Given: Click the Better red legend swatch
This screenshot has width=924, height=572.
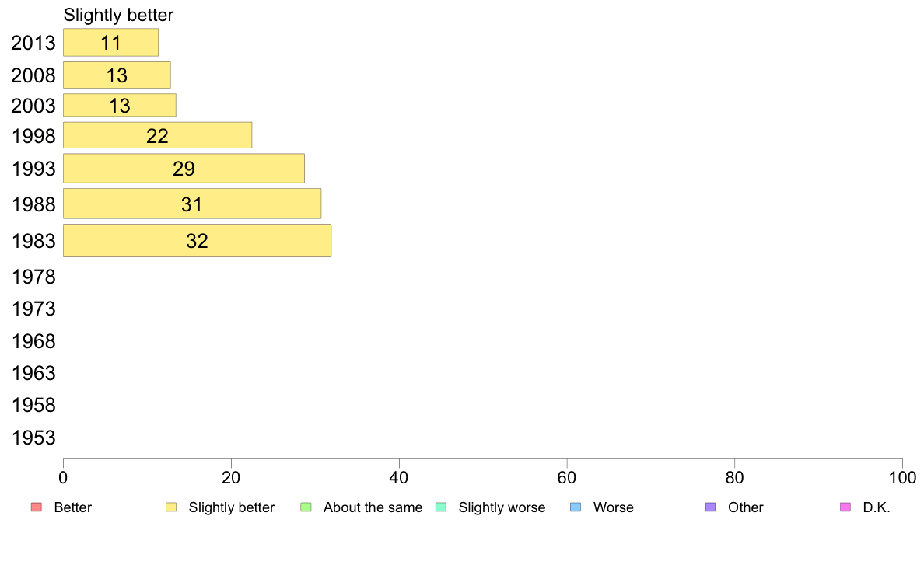Looking at the screenshot, I should (37, 507).
